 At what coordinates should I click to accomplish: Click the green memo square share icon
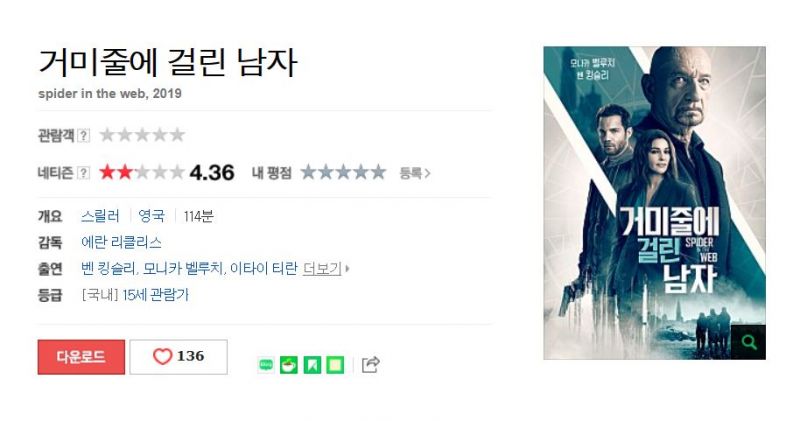pos(335,365)
